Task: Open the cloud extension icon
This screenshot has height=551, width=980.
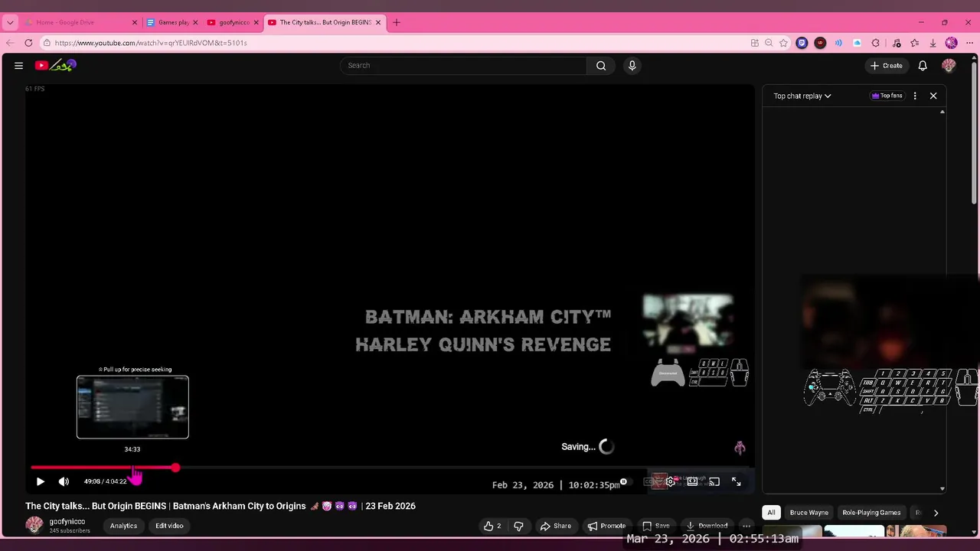Action: tap(857, 43)
